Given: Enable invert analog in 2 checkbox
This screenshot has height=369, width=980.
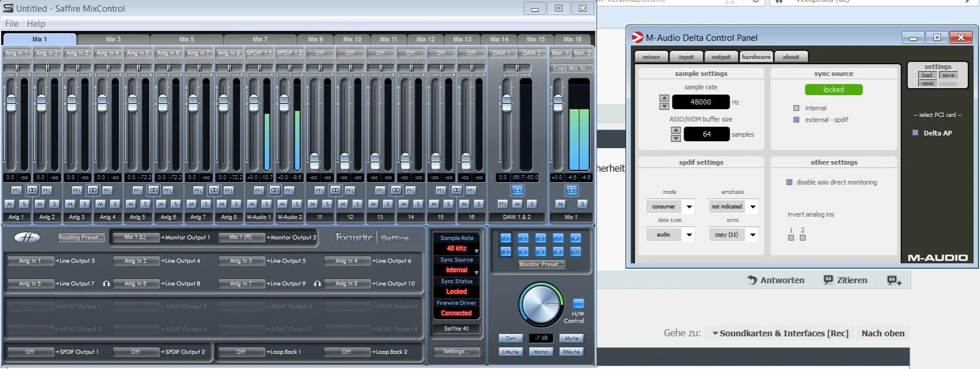Looking at the screenshot, I should pyautogui.click(x=803, y=238).
